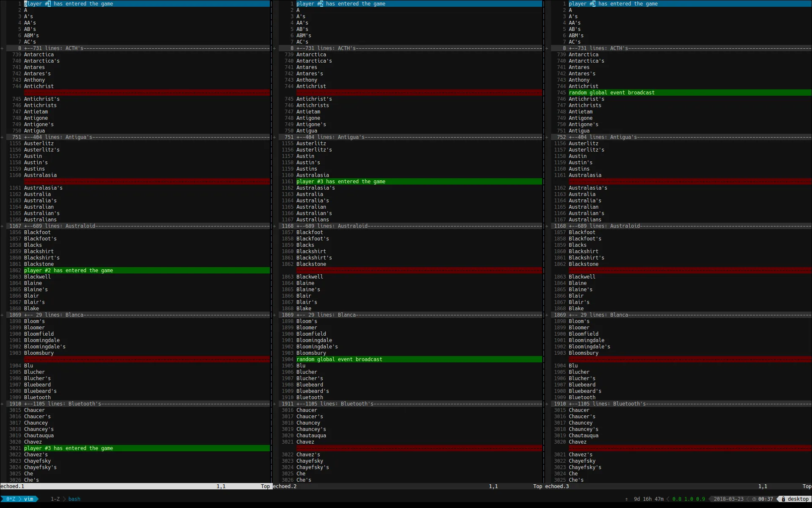The height and width of the screenshot is (508, 812).
Task: Switch to the bash tmux window tab
Action: coord(74,499)
